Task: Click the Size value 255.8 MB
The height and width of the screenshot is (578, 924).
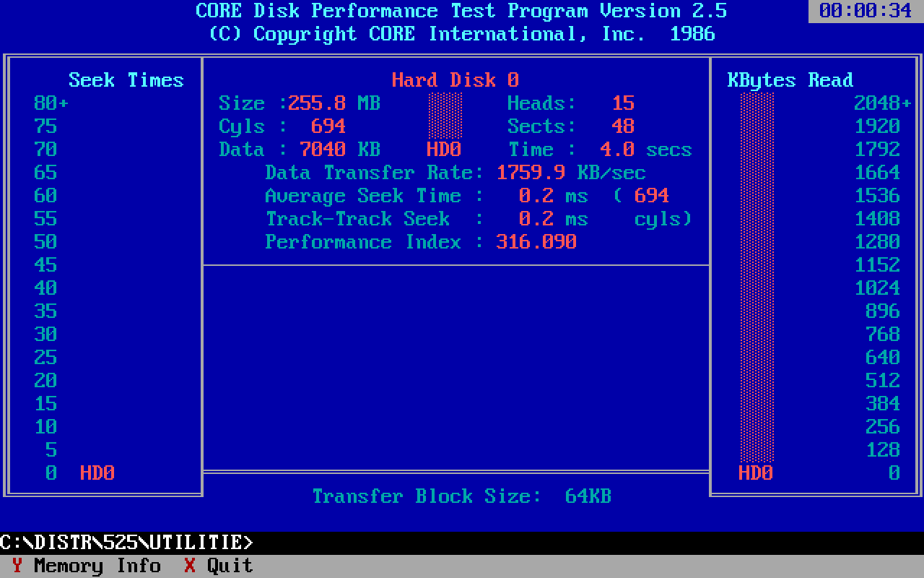Action: click(334, 103)
